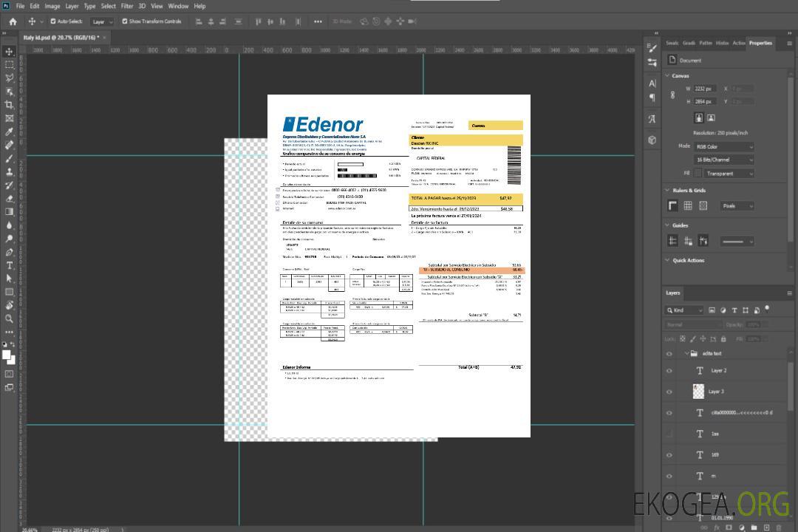798x532 pixels.
Task: Change the screen mode
Action: coord(9,387)
